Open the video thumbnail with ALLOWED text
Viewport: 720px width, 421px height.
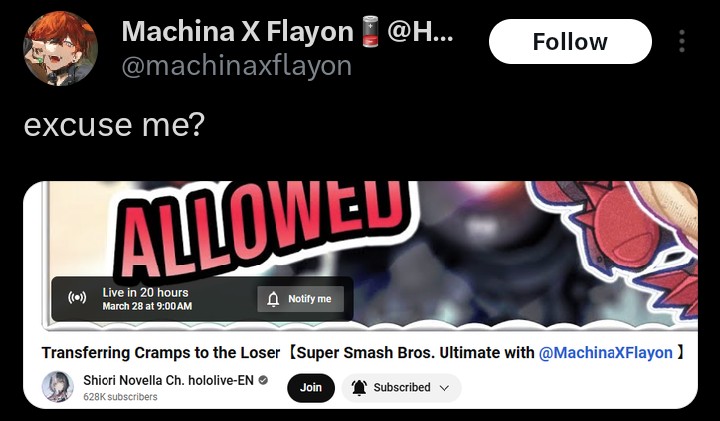point(370,256)
